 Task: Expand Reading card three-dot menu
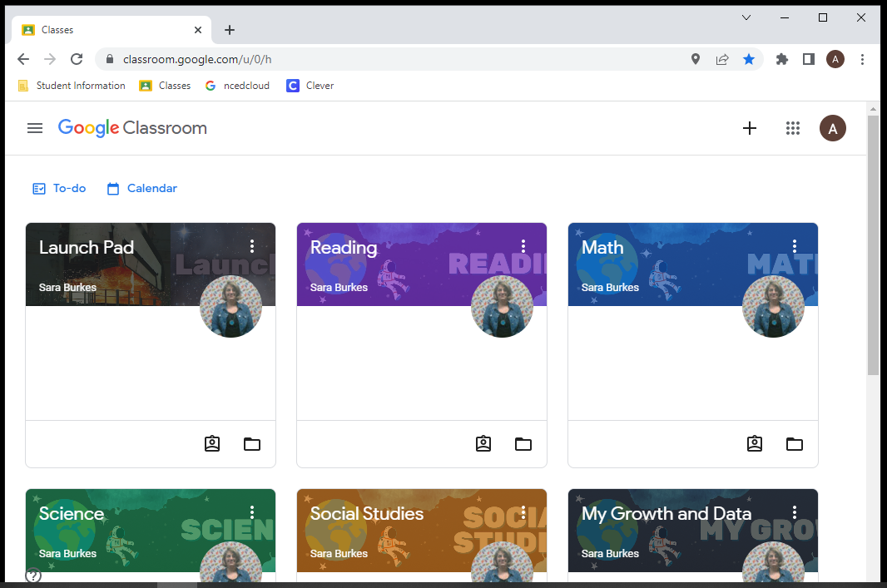point(523,246)
